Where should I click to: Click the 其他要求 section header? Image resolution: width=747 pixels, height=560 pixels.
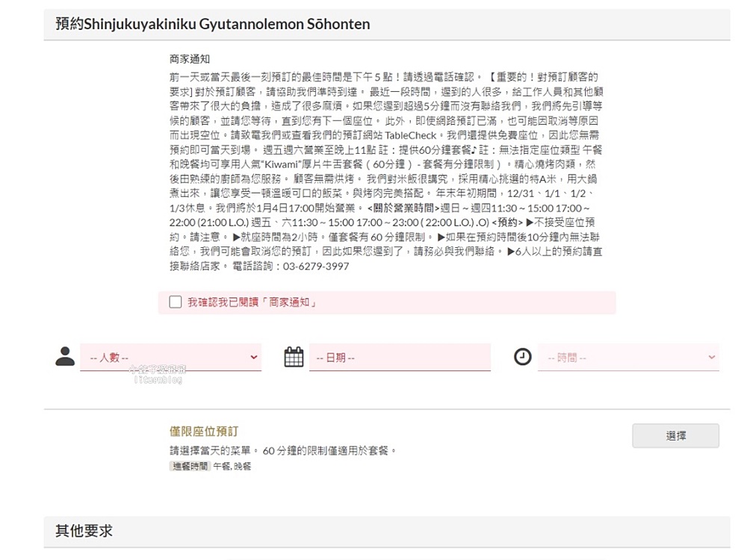pyautogui.click(x=387, y=532)
